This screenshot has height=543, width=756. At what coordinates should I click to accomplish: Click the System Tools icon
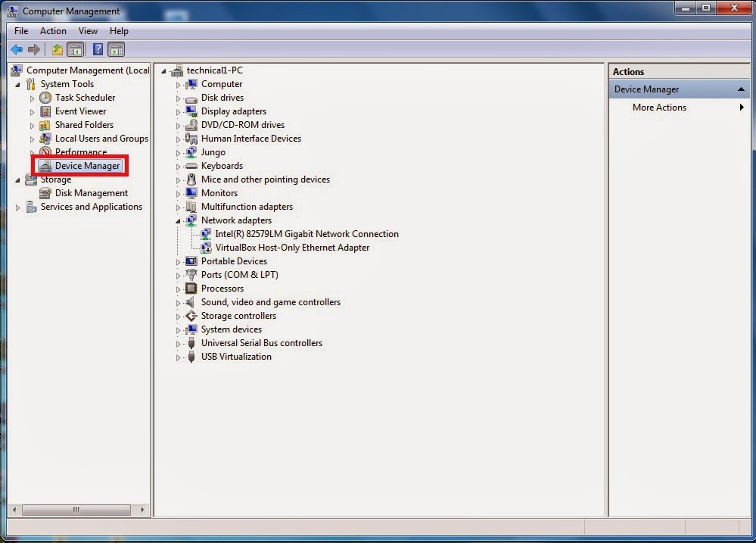click(31, 85)
